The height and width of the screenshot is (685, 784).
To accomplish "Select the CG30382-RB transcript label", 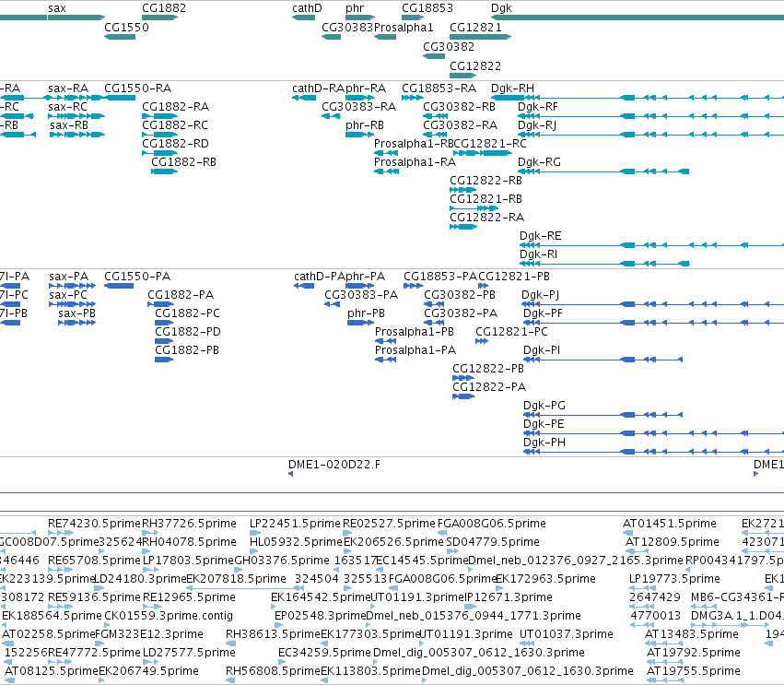I will pyautogui.click(x=459, y=107).
